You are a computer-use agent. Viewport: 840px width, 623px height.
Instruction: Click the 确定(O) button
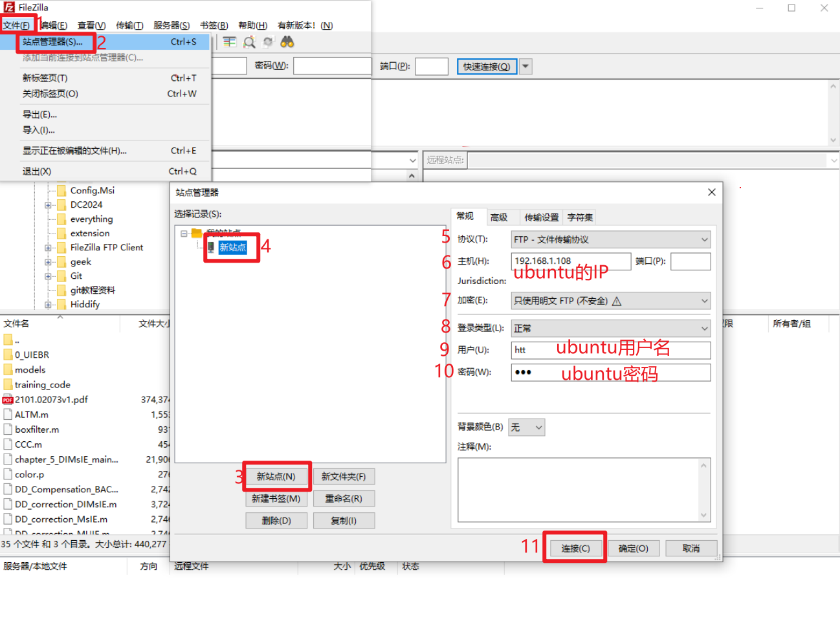pyautogui.click(x=634, y=549)
